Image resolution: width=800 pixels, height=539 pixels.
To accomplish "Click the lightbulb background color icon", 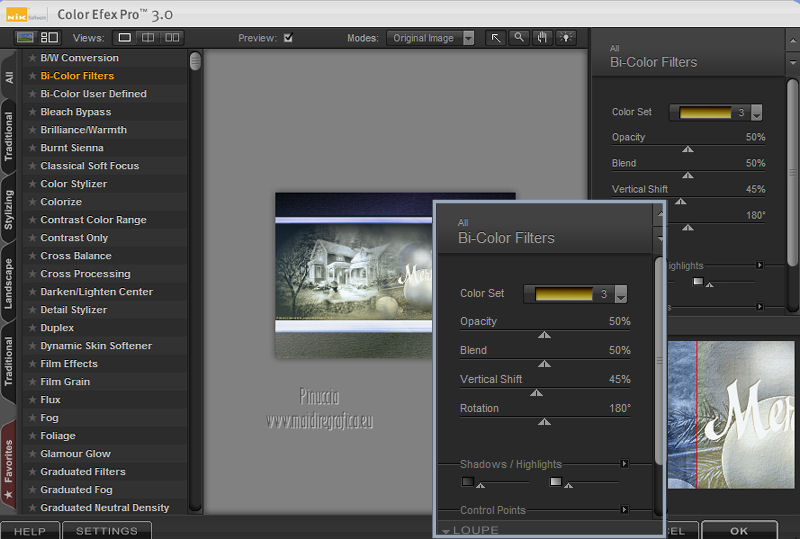I will pos(567,38).
